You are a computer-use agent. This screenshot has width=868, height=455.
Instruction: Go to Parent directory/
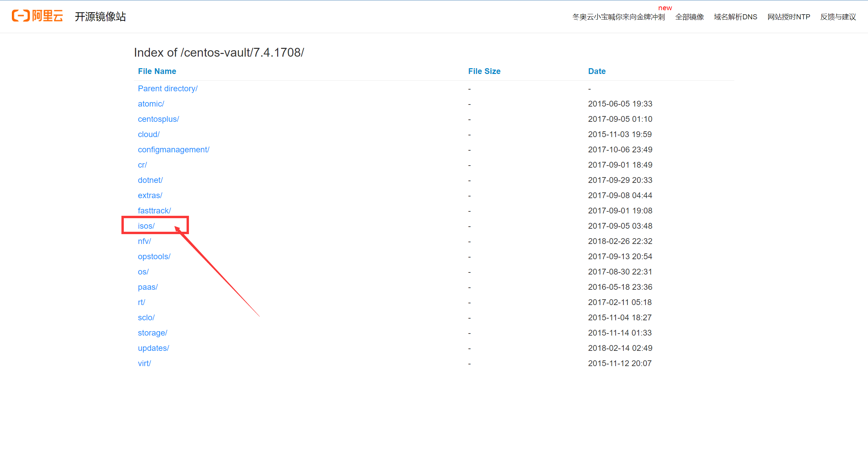click(168, 89)
